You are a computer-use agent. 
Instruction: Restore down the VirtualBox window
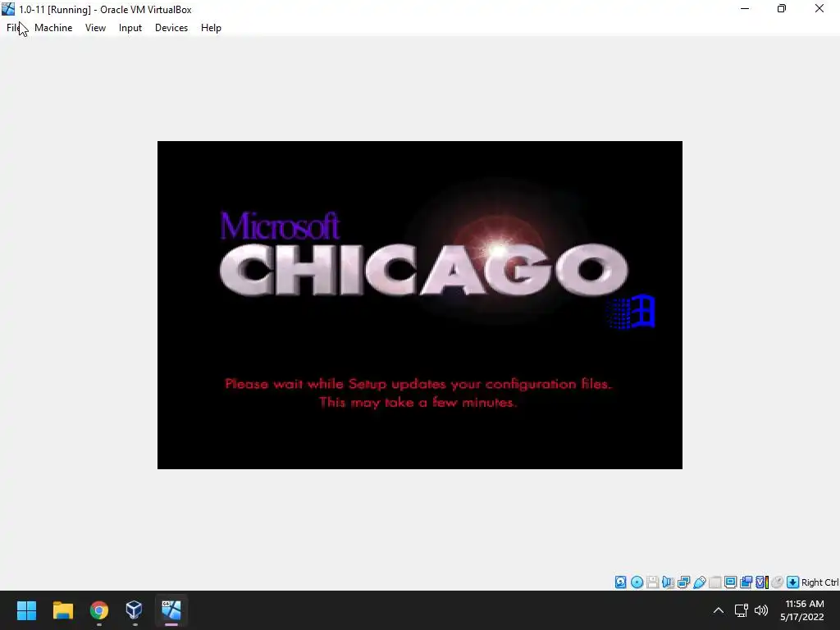(782, 8)
